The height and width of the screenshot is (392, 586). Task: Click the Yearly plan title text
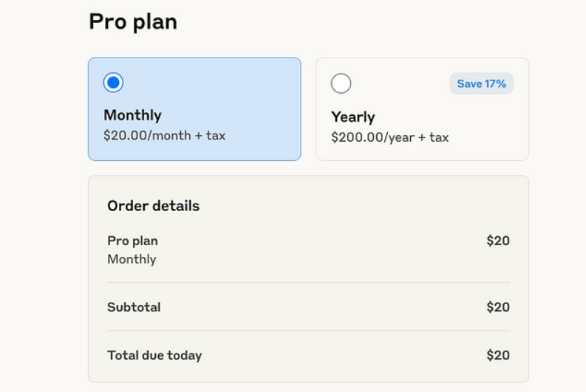[352, 117]
